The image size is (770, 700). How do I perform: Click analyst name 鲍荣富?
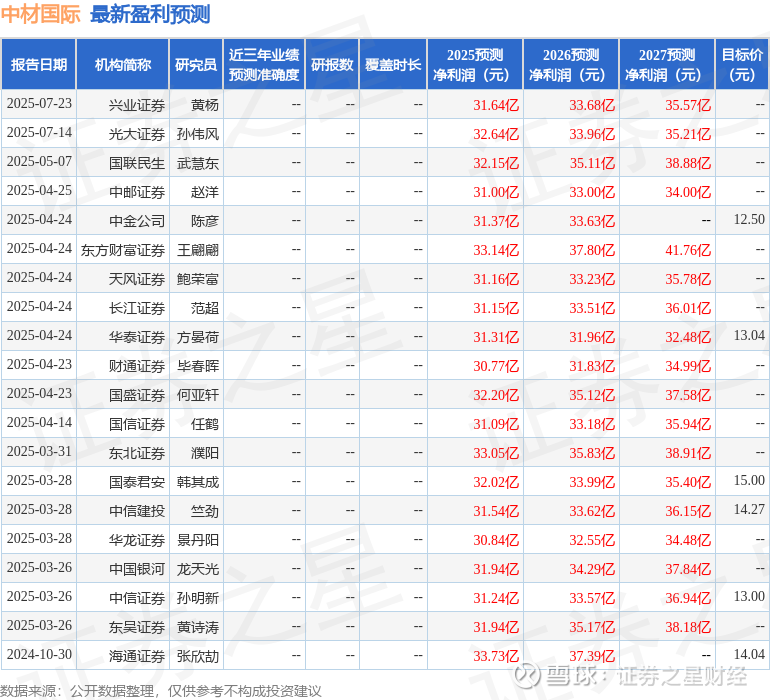198,279
